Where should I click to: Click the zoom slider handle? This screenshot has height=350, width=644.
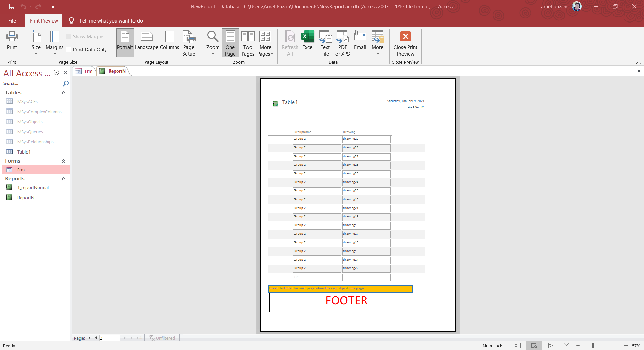[593, 346]
